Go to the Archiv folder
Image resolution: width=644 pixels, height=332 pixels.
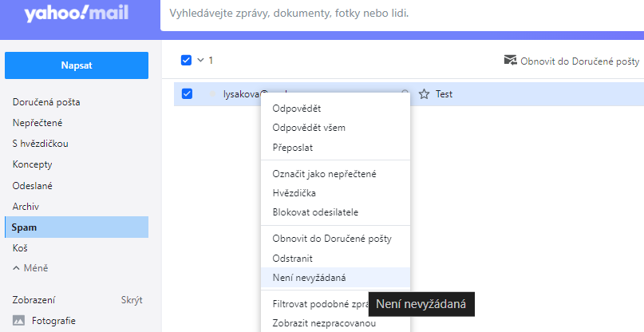26,206
